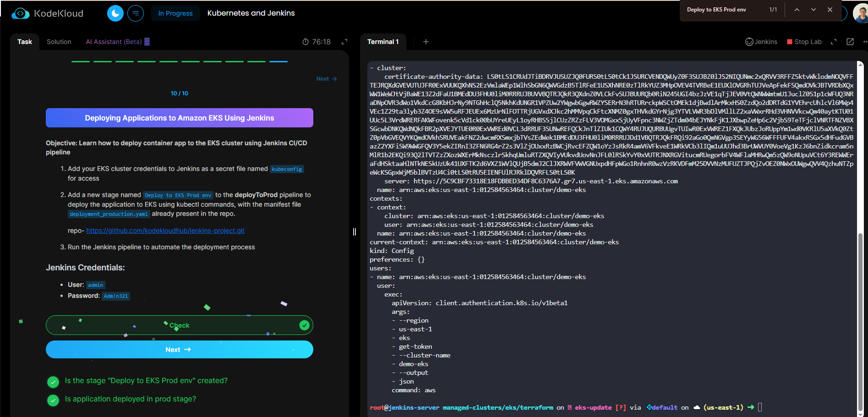This screenshot has height=417, width=868.
Task: Go to next find match with down chevron
Action: point(813,10)
